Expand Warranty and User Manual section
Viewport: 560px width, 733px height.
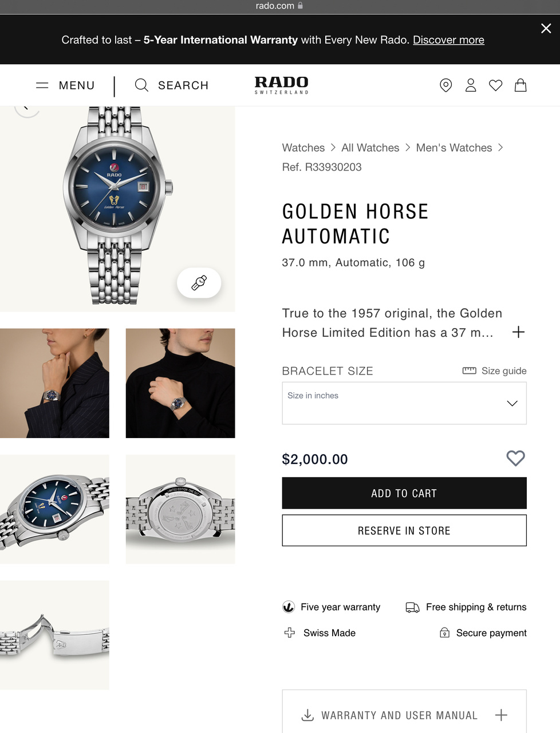click(404, 715)
